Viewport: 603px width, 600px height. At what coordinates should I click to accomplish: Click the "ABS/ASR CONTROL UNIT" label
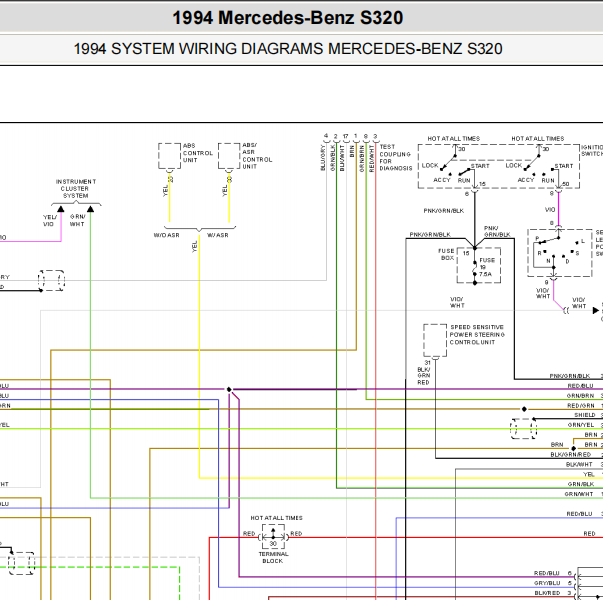tap(257, 156)
